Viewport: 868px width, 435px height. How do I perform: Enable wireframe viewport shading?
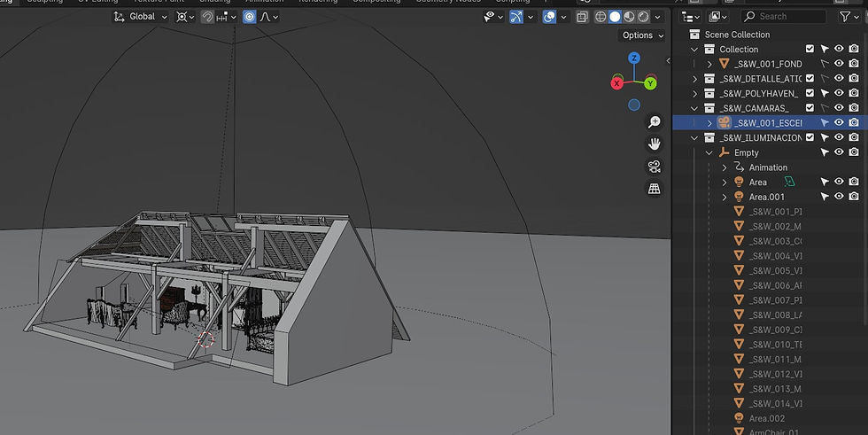tap(601, 17)
